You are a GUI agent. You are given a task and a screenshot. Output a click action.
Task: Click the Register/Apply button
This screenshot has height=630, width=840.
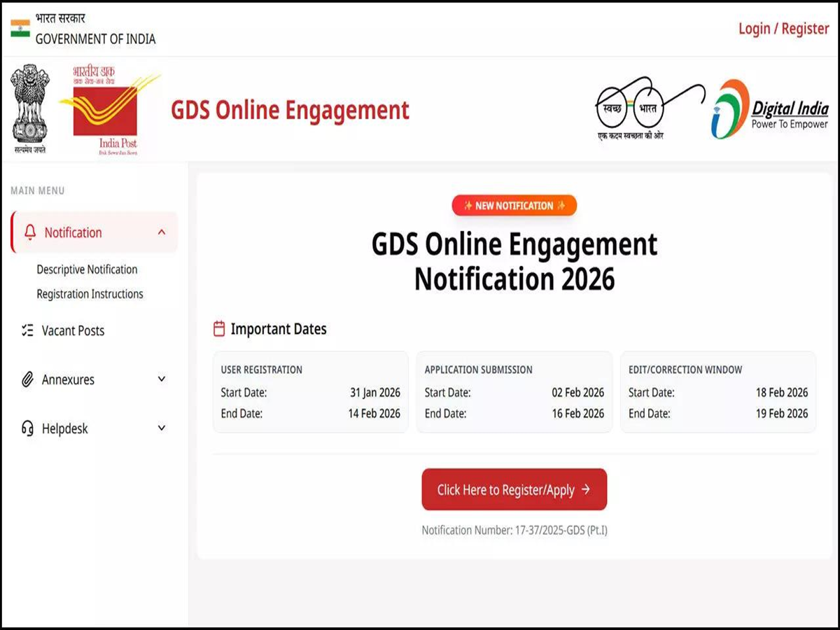click(514, 489)
